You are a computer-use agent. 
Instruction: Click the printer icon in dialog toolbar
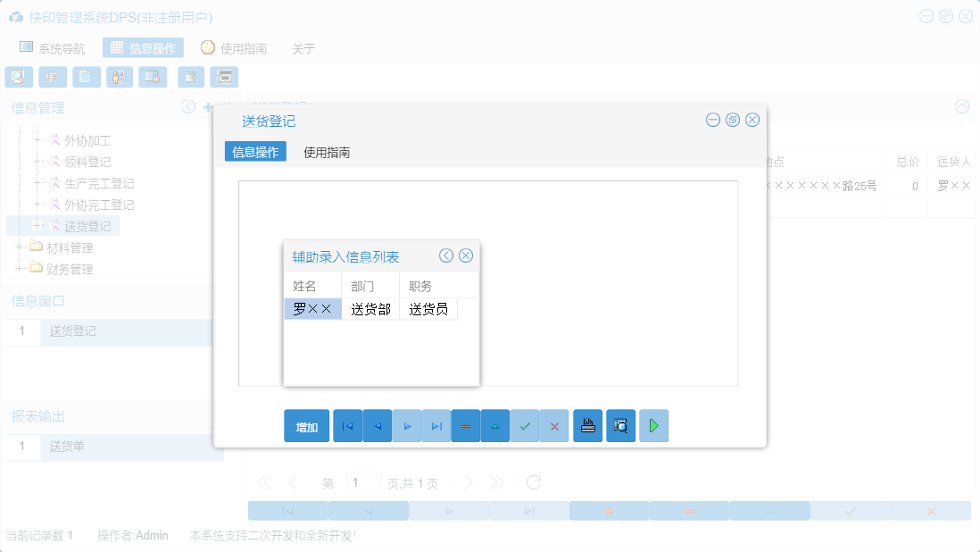pyautogui.click(x=587, y=426)
